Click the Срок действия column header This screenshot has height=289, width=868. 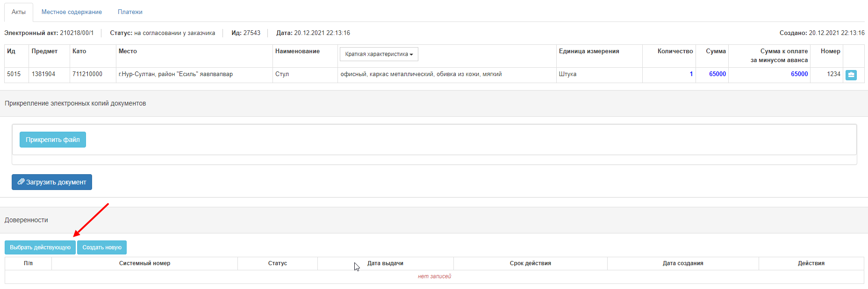tap(530, 263)
